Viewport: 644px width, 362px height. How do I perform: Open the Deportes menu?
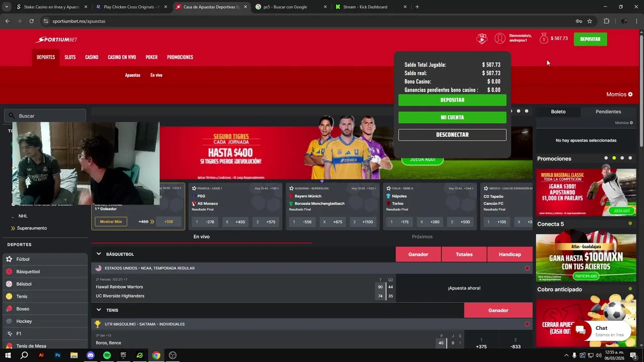tap(46, 57)
